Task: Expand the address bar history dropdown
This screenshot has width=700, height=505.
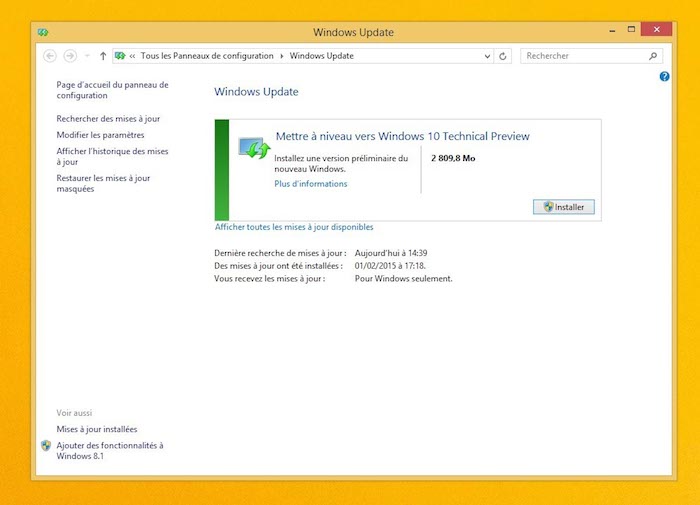Action: point(487,56)
